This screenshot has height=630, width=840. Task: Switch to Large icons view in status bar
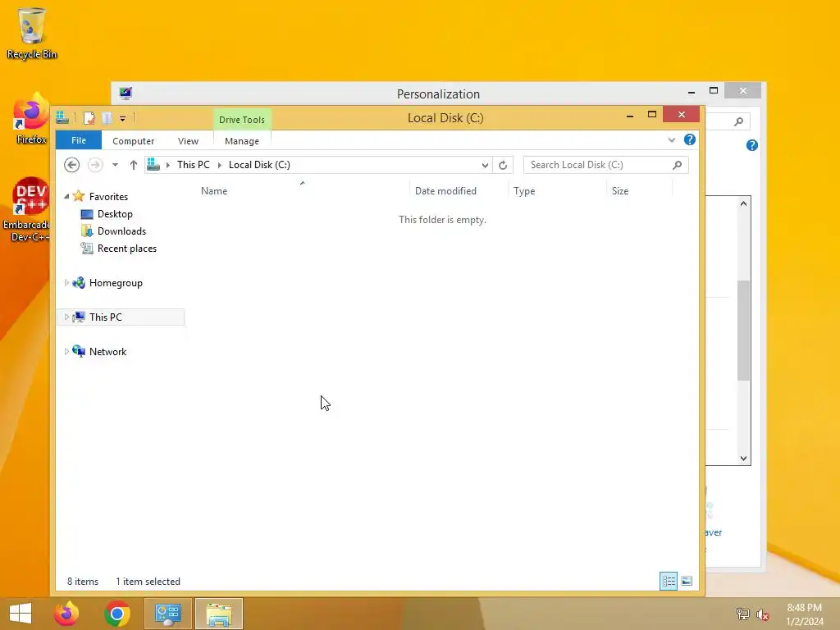687,582
